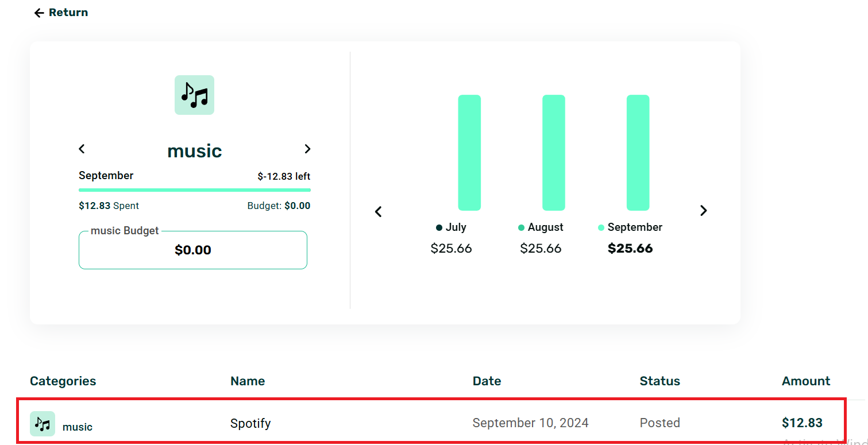This screenshot has height=445, width=868.
Task: Sort by the Amount column header
Action: click(x=806, y=381)
